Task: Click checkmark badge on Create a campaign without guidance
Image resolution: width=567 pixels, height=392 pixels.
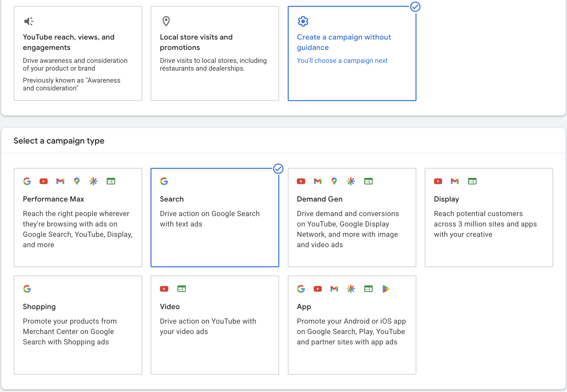Action: [x=416, y=7]
